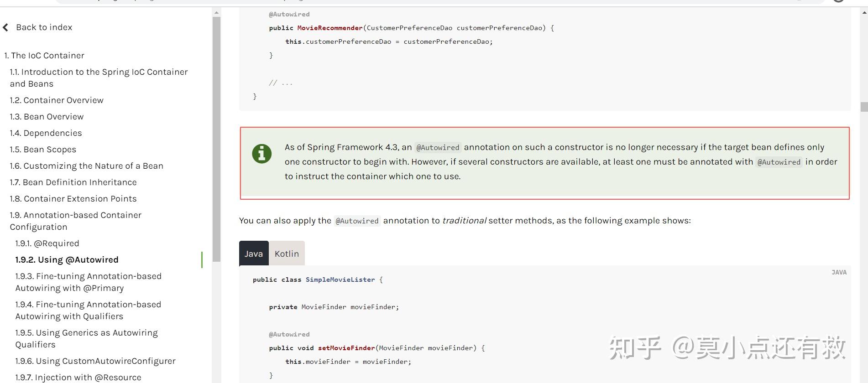Image resolution: width=868 pixels, height=383 pixels.
Task: Click the Back to index arrow icon
Action: point(6,27)
